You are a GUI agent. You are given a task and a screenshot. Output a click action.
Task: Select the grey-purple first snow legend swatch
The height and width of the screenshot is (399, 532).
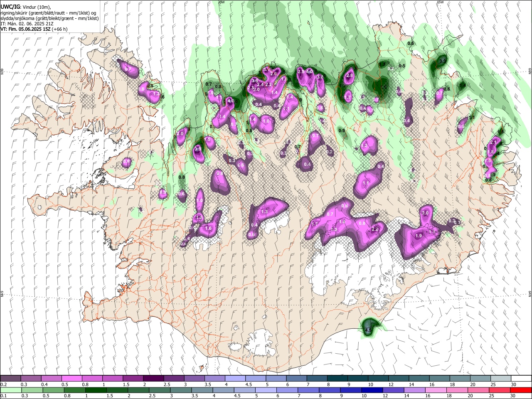(x=10, y=378)
